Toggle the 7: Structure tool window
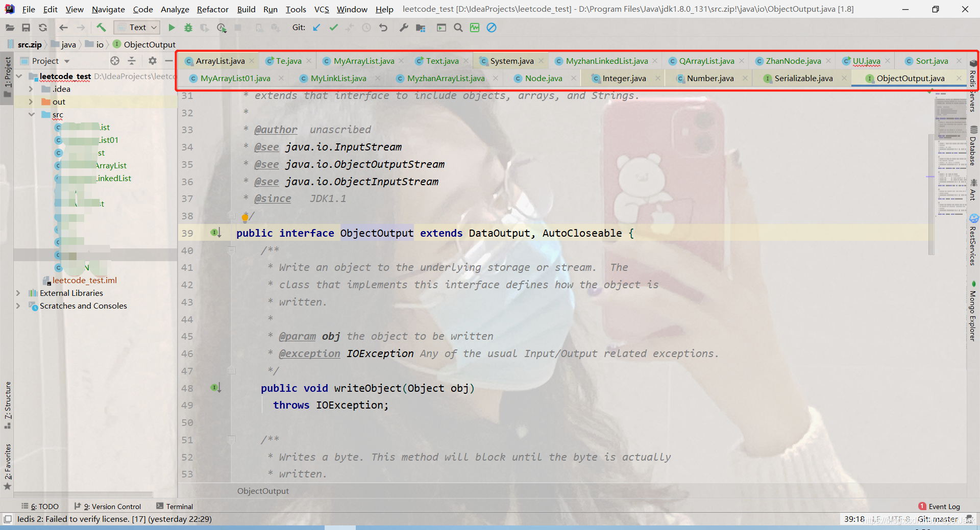980x530 pixels. 7,405
